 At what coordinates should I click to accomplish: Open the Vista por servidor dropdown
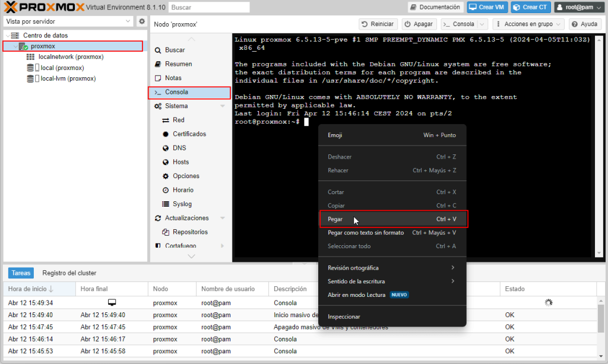coord(128,21)
